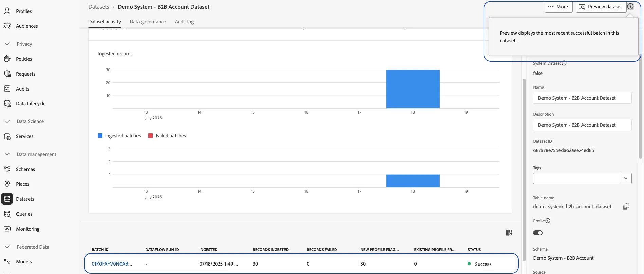644x274 pixels.
Task: Select the Services icon in sidebar
Action: point(7,136)
